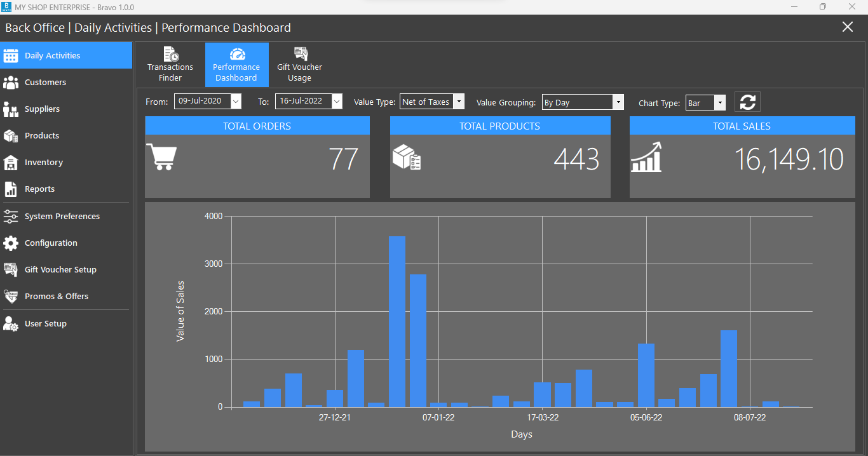The width and height of the screenshot is (868, 456).
Task: Change Chart Type from Bar dropdown
Action: coord(719,102)
